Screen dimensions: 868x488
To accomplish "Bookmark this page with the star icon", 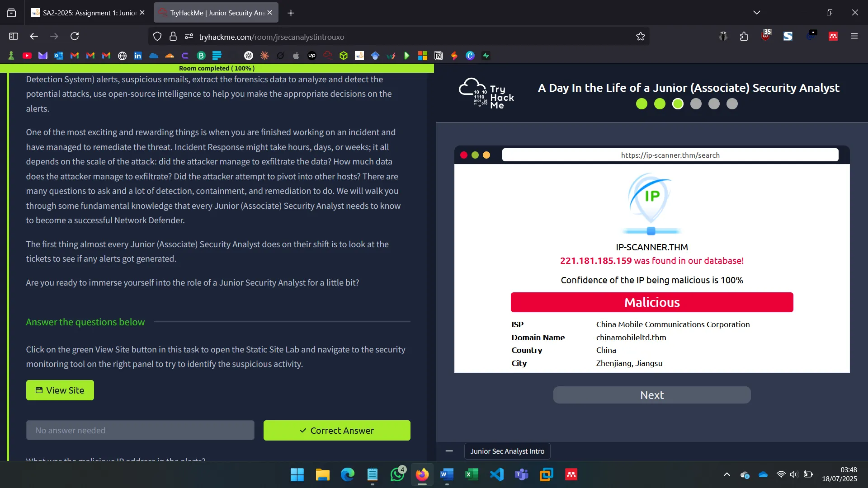I will pyautogui.click(x=641, y=36).
